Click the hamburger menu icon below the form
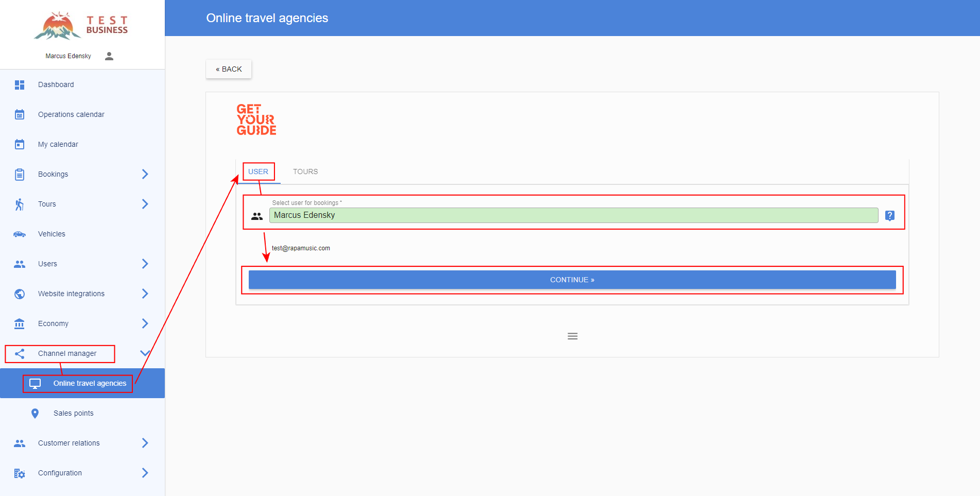This screenshot has height=496, width=980. coord(572,336)
